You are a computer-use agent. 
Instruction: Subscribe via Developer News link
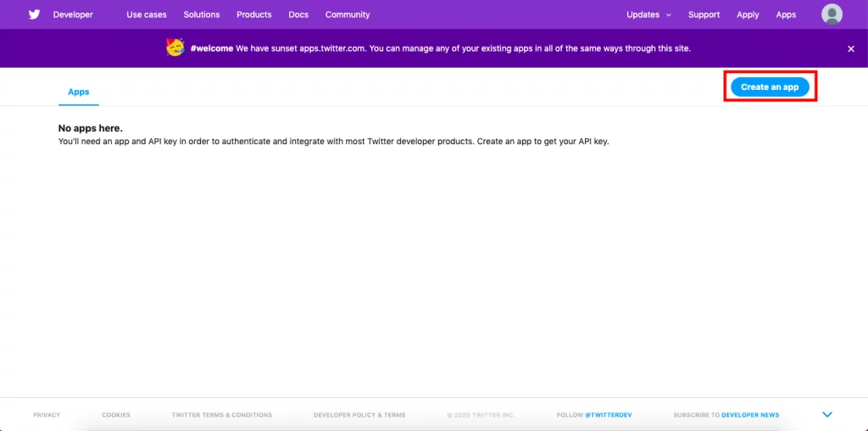[750, 415]
